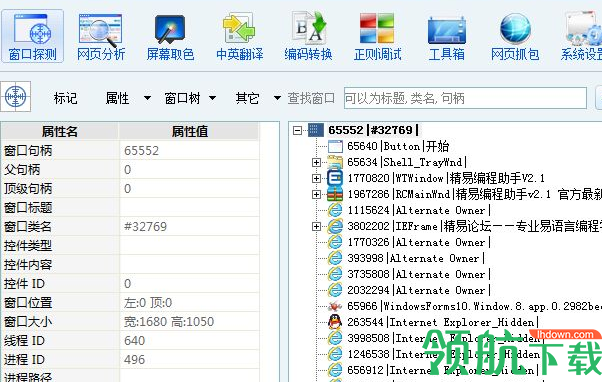Click the 属性名 column header

pyautogui.click(x=60, y=132)
